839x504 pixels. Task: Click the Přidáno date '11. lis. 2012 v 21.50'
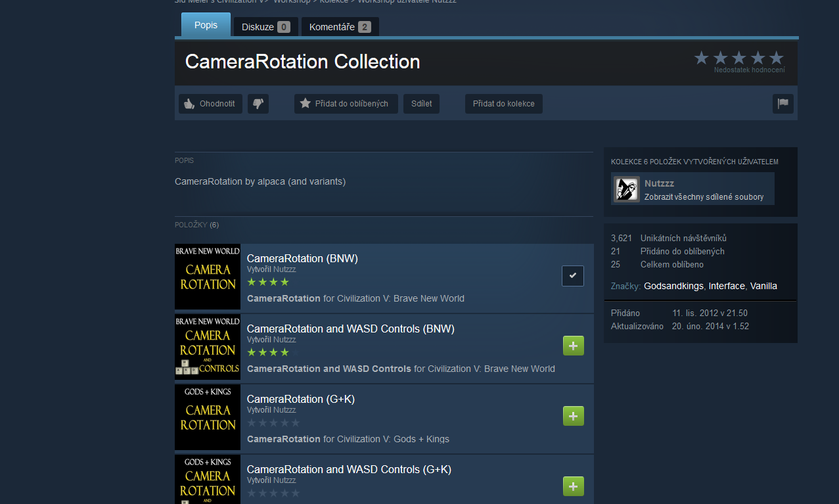click(710, 313)
